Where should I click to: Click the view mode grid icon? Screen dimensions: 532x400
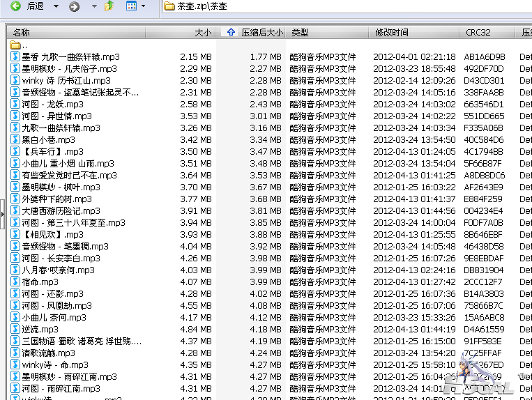coord(131,6)
